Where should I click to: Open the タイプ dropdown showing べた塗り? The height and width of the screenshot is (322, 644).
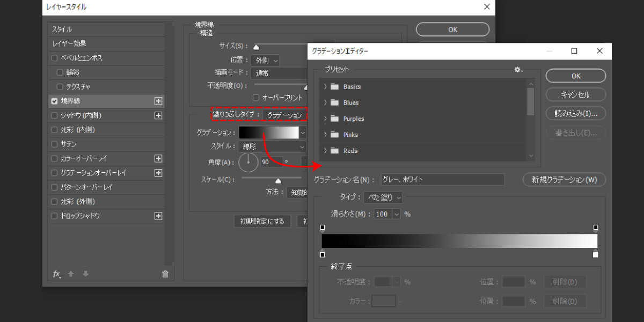coord(383,197)
